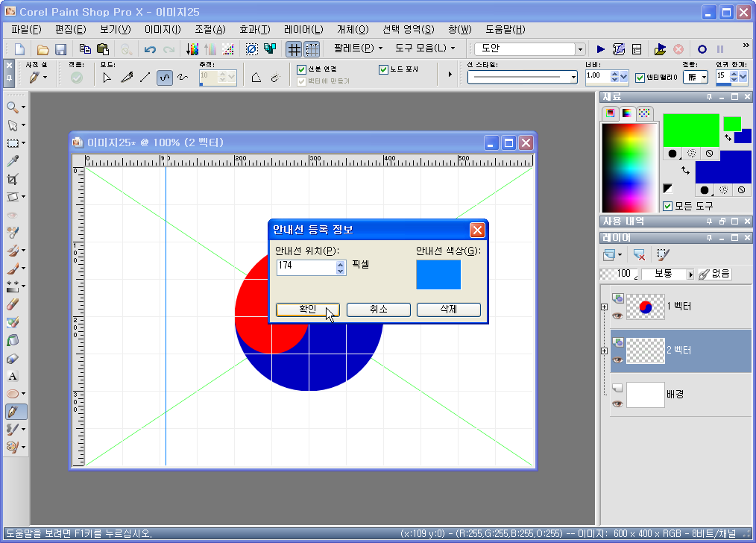Click the New file icon
Image resolution: width=756 pixels, height=543 pixels.
click(x=20, y=49)
